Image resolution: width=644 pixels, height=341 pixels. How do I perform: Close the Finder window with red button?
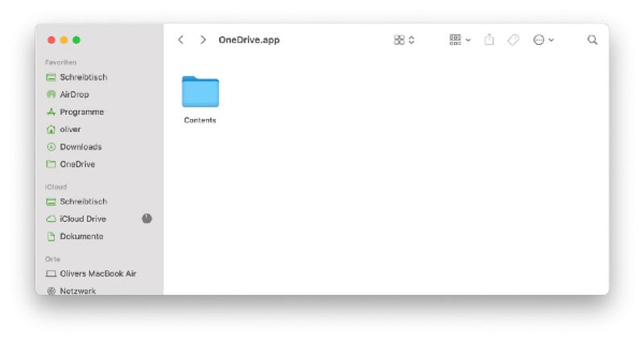(x=52, y=39)
